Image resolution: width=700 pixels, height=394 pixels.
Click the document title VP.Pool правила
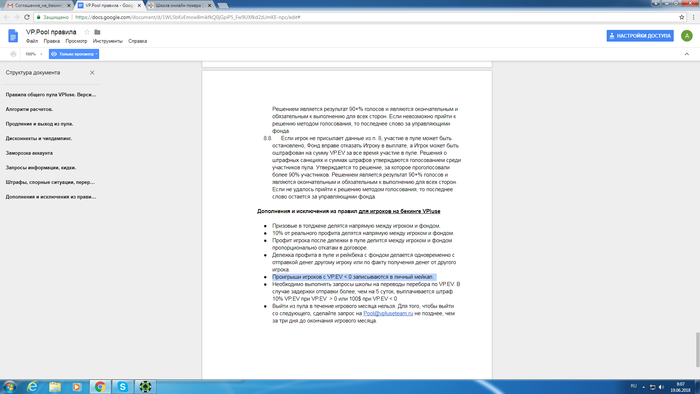point(51,32)
